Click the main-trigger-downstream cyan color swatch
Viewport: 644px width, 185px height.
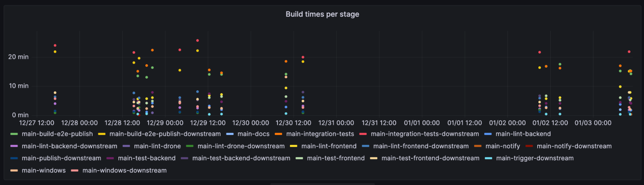[489, 158]
